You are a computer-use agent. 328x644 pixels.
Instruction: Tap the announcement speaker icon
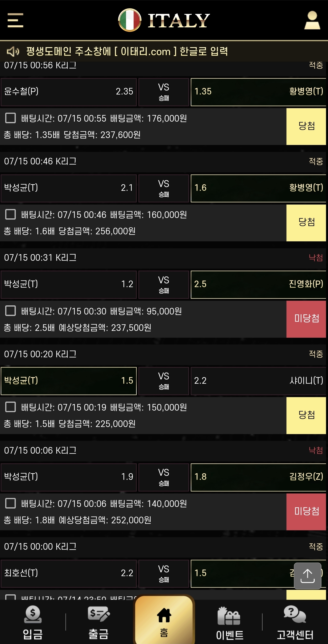[13, 51]
